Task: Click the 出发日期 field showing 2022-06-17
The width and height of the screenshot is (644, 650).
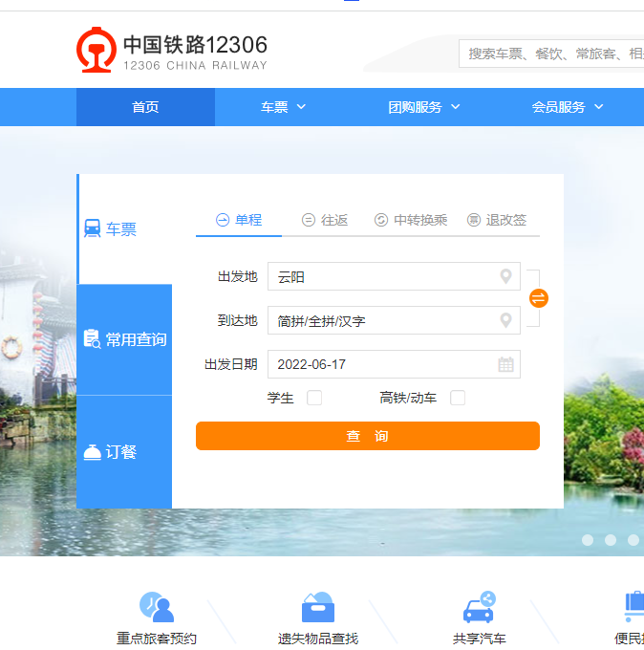Action: tap(394, 364)
